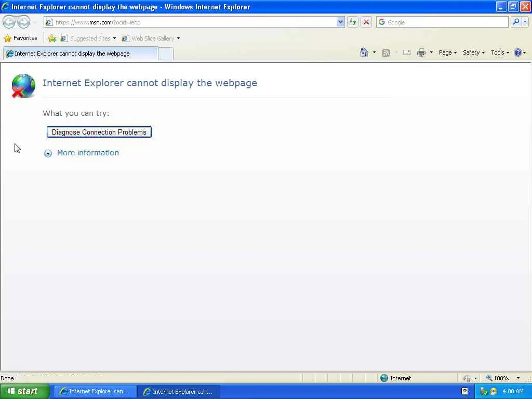Screen dimensions: 532x399
Task: Click the Refresh page icon
Action: tap(353, 22)
